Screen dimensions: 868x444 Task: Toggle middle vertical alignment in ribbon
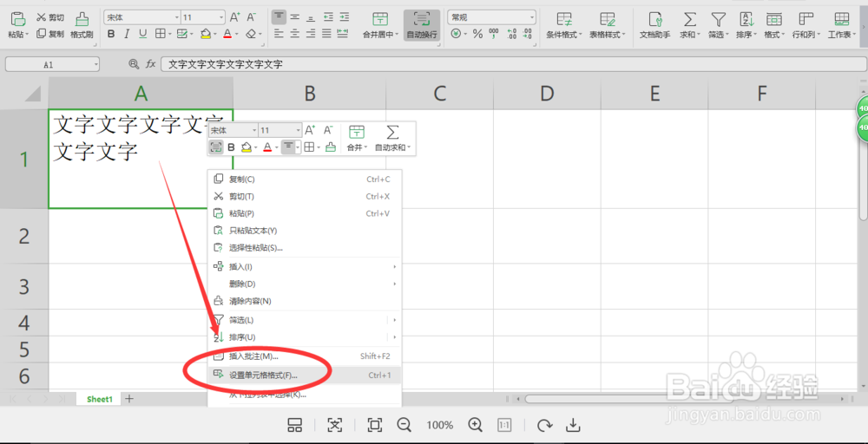click(x=295, y=17)
